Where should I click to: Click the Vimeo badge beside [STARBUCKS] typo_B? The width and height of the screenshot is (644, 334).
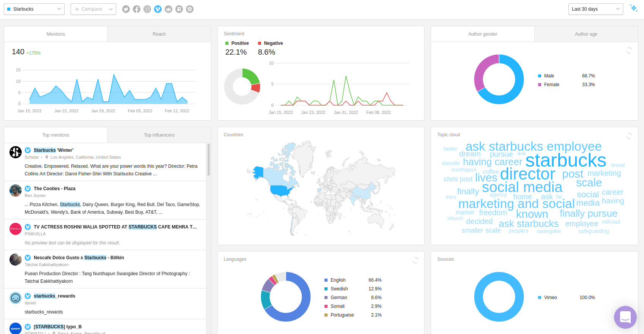tap(28, 327)
